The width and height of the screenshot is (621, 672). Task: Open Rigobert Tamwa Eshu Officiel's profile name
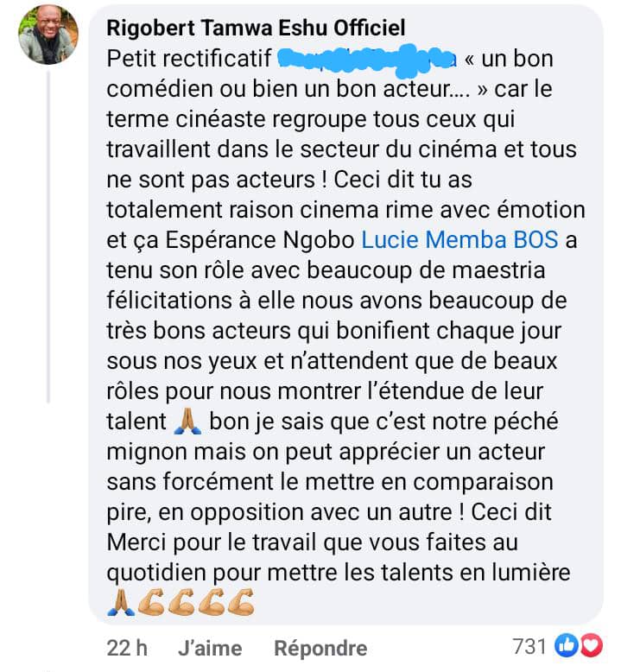[x=256, y=29]
